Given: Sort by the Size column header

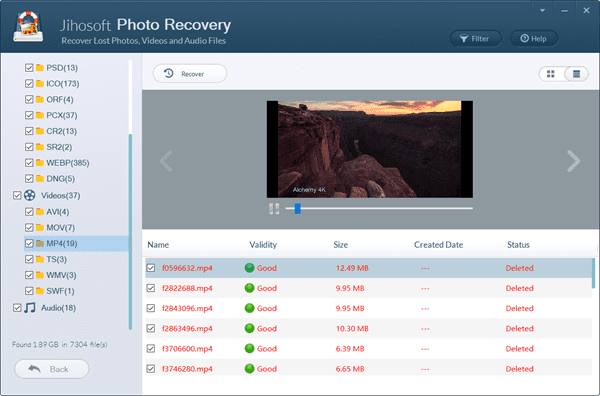Looking at the screenshot, I should (x=341, y=245).
